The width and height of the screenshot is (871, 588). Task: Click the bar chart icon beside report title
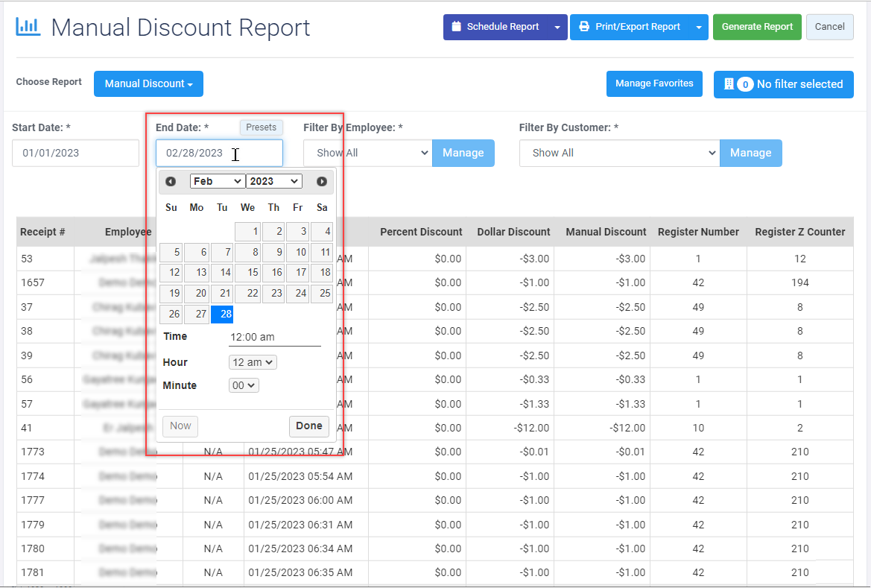[28, 28]
